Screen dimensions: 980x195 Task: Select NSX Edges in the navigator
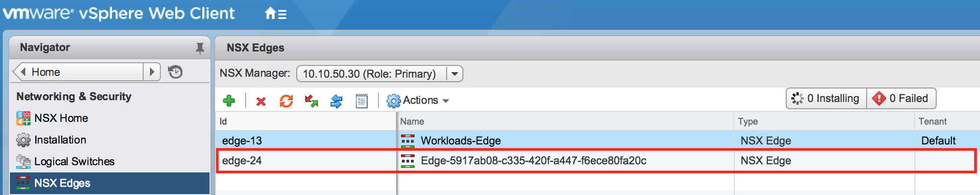click(x=62, y=183)
